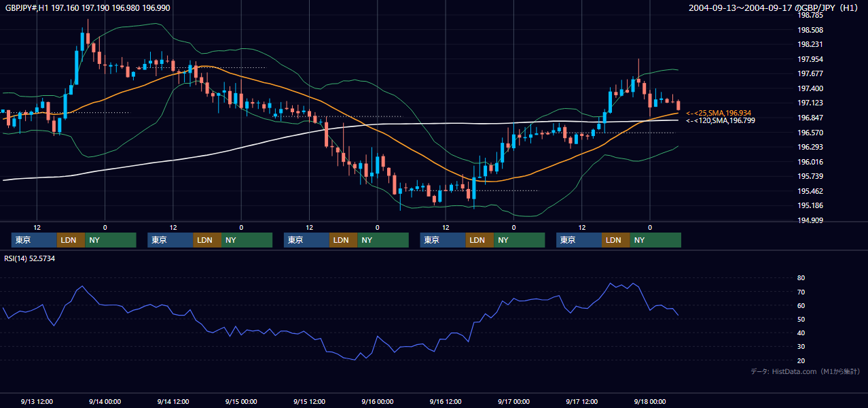Click the 9/15 12:00 time axis label
The width and height of the screenshot is (868, 408).
[x=309, y=401]
